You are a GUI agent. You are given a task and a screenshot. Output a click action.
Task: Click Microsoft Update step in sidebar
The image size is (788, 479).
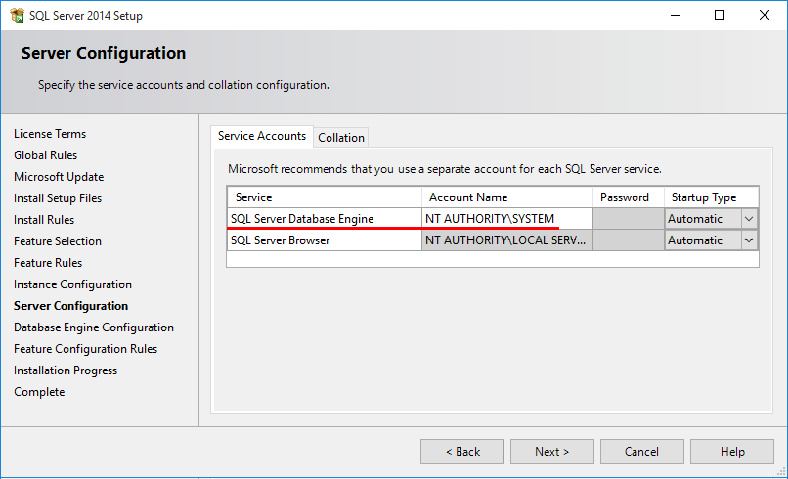tap(59, 177)
